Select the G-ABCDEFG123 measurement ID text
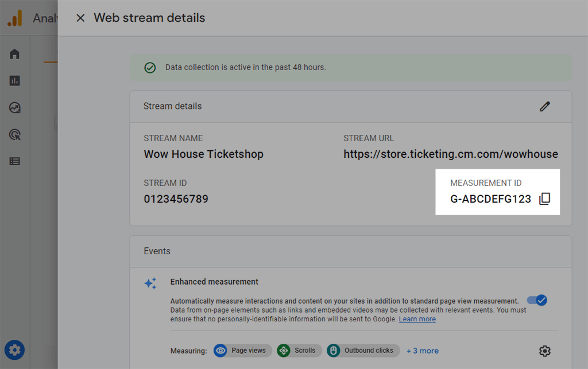The width and height of the screenshot is (588, 369). 490,199
